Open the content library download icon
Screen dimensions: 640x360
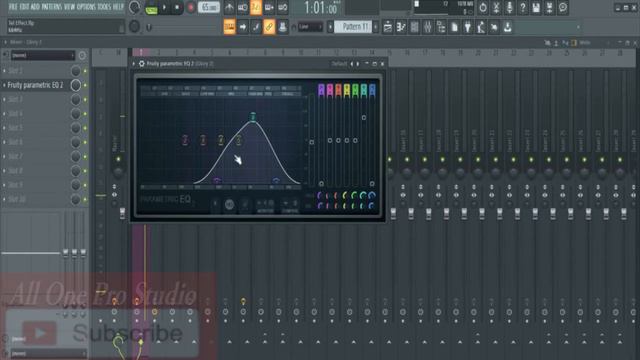pos(507,27)
